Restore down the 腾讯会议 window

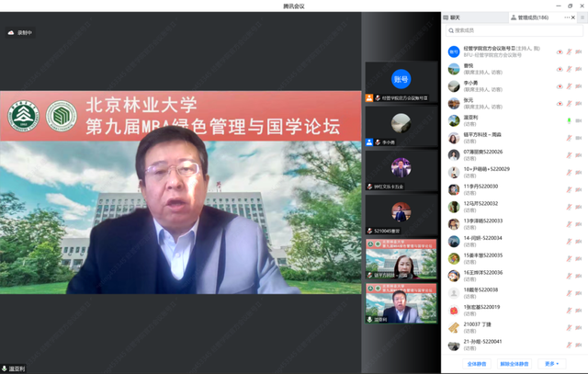570,6
